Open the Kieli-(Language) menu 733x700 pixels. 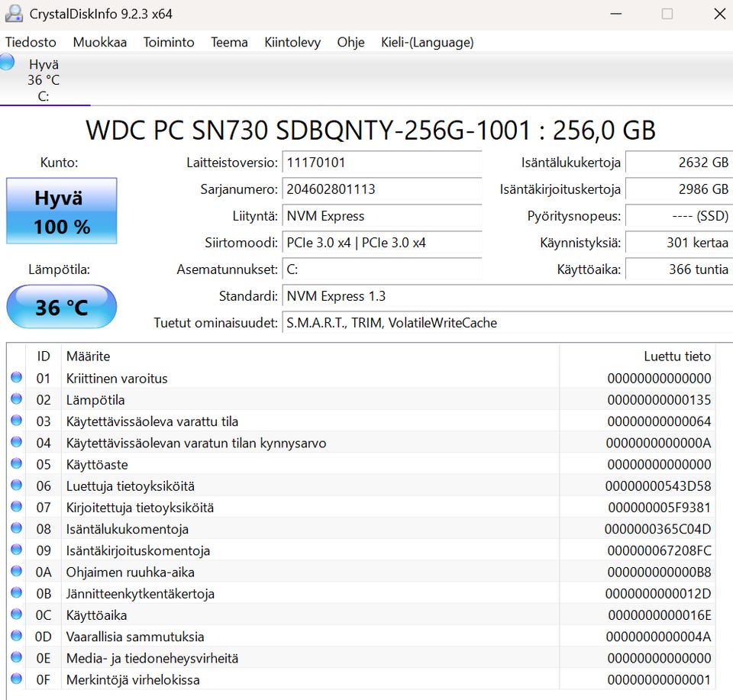(428, 42)
